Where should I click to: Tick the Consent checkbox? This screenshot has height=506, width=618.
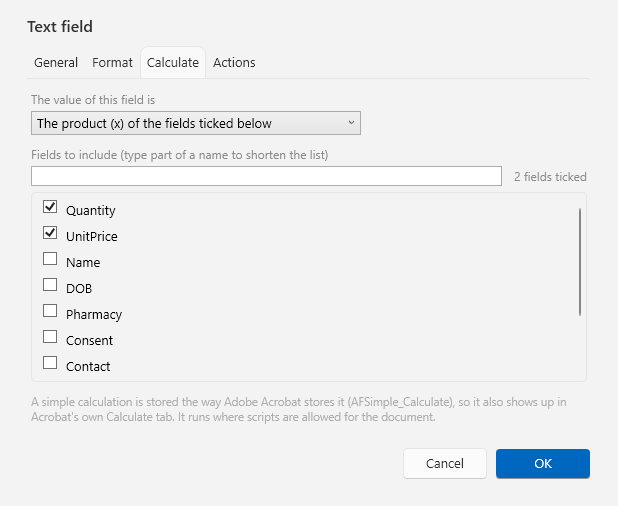click(x=50, y=337)
